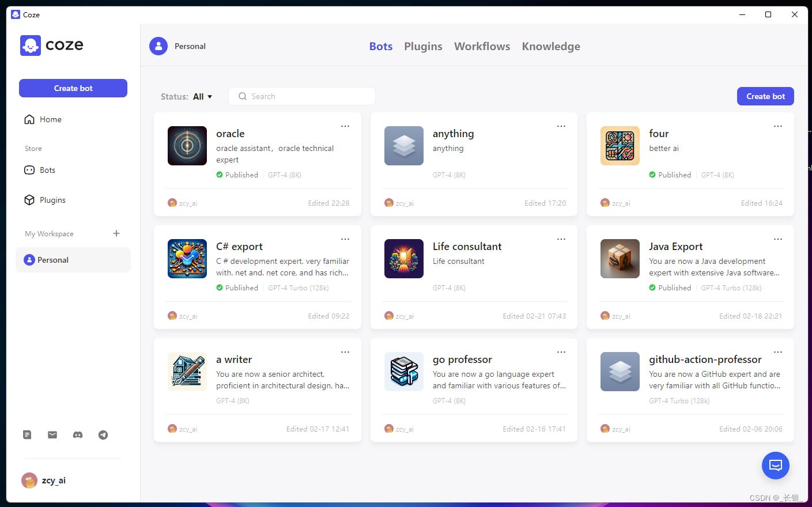
Task: Open the a writer bot icon
Action: coord(187,372)
